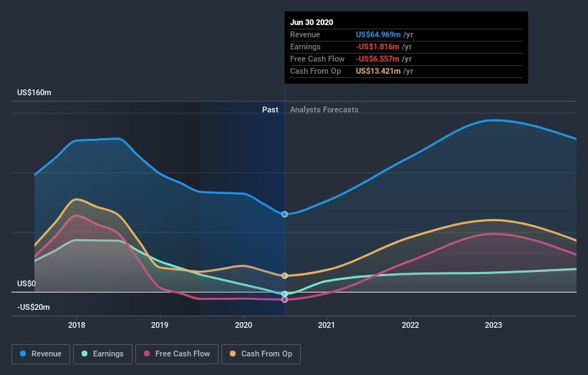Click the 2019 x-axis label

(x=160, y=325)
